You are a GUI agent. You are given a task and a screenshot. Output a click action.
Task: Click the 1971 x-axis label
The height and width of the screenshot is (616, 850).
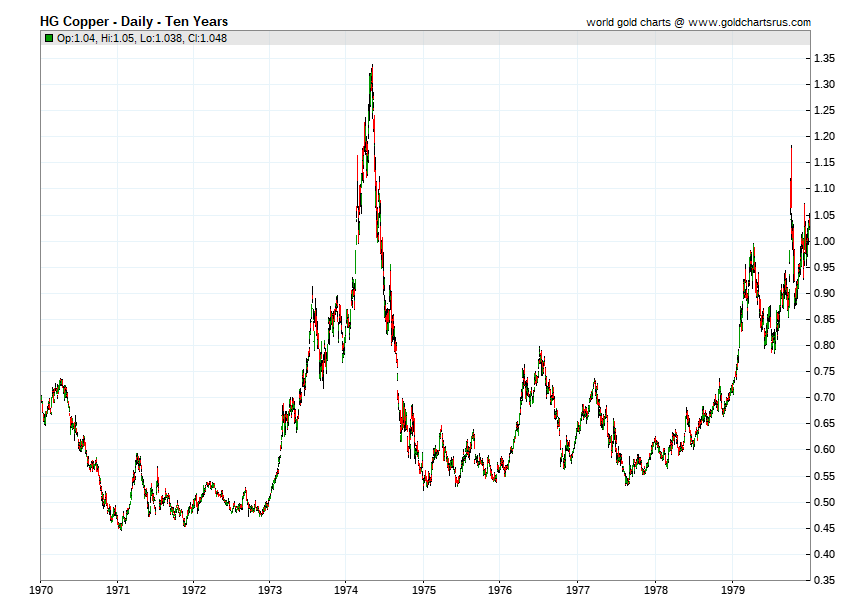click(x=118, y=591)
